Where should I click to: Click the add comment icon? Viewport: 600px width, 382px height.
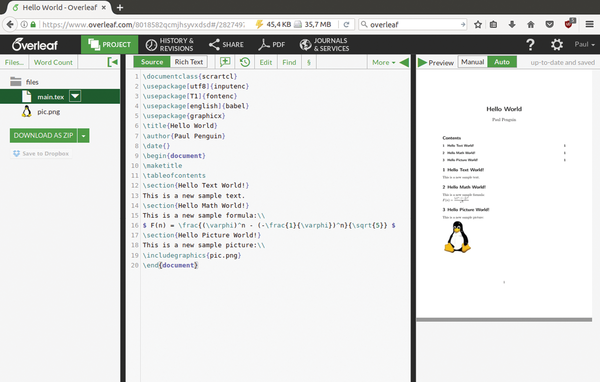[x=225, y=62]
